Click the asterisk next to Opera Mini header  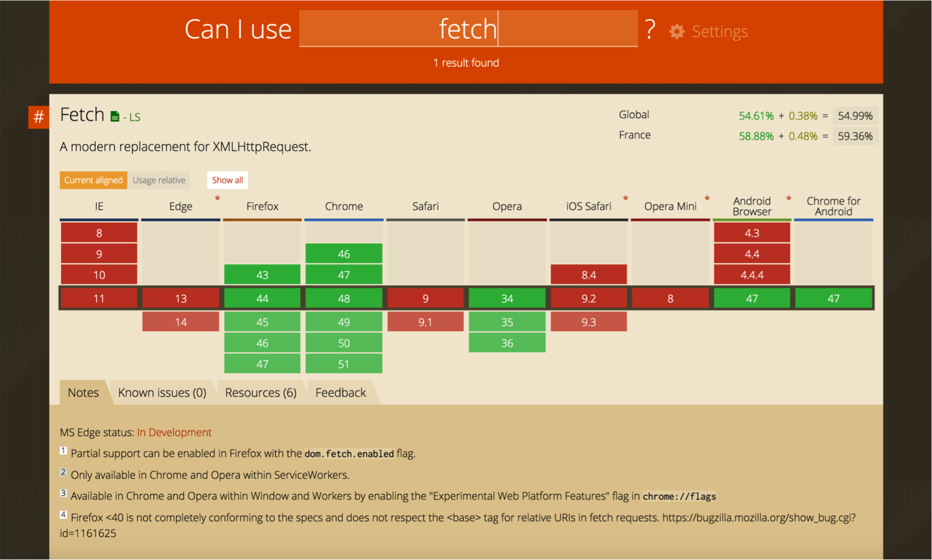707,199
